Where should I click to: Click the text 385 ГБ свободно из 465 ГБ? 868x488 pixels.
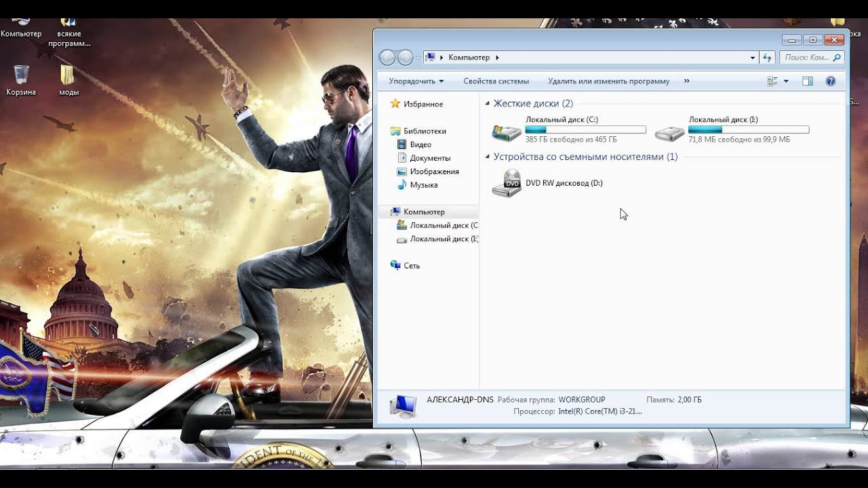[571, 140]
